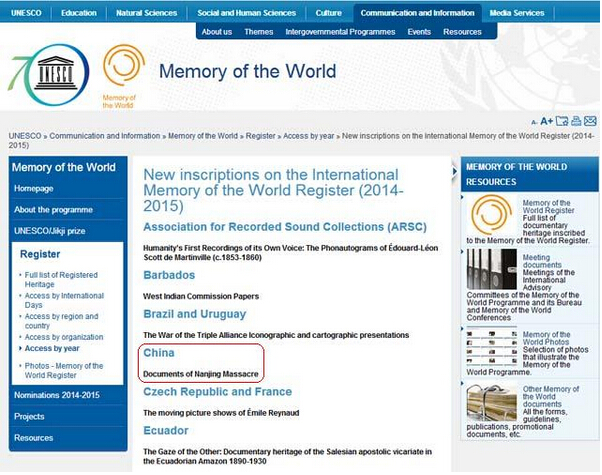Click Meeting documents resource link
The width and height of the screenshot is (602, 475).
coord(542,261)
